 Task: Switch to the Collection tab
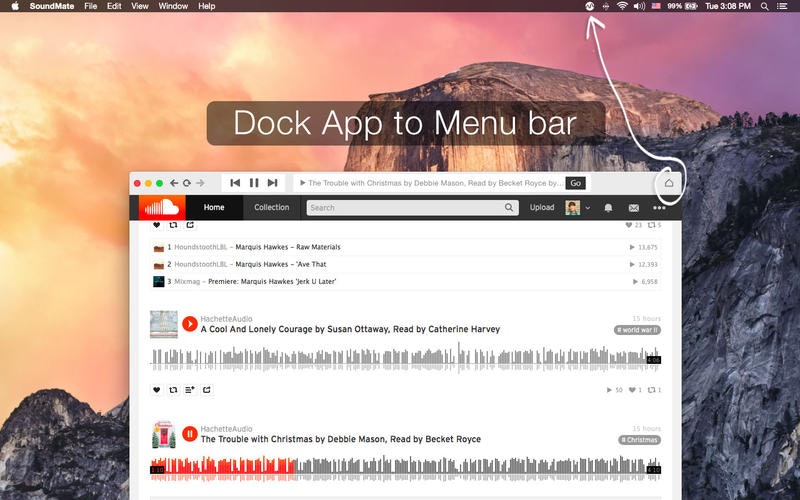point(271,208)
